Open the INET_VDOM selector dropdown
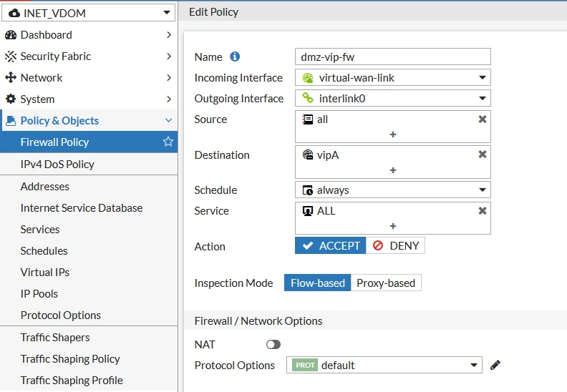The height and width of the screenshot is (392, 567). [x=88, y=13]
